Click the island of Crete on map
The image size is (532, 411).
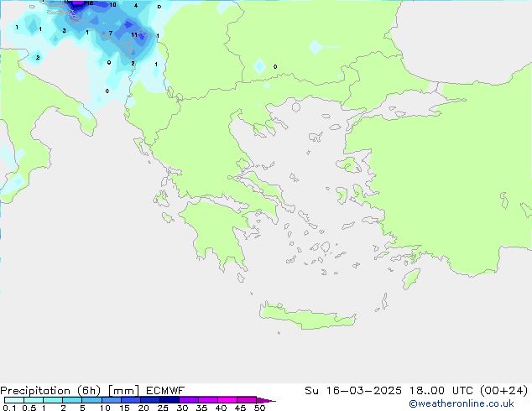pyautogui.click(x=307, y=317)
